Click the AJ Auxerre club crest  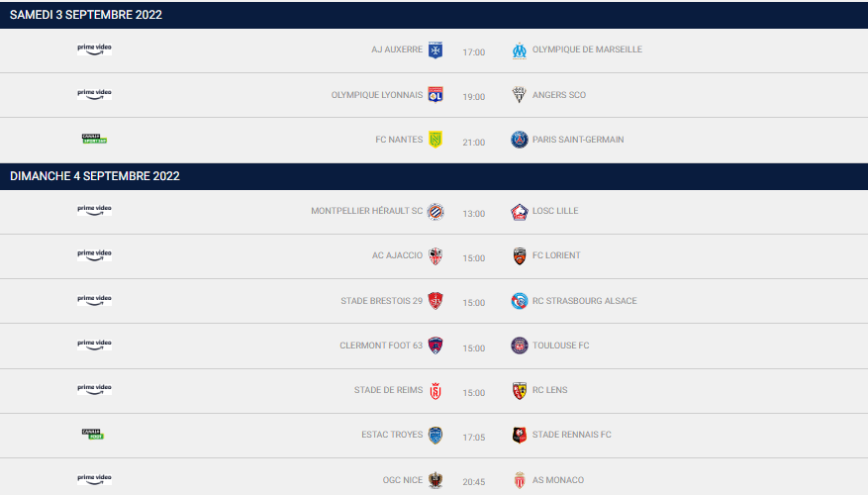click(435, 50)
